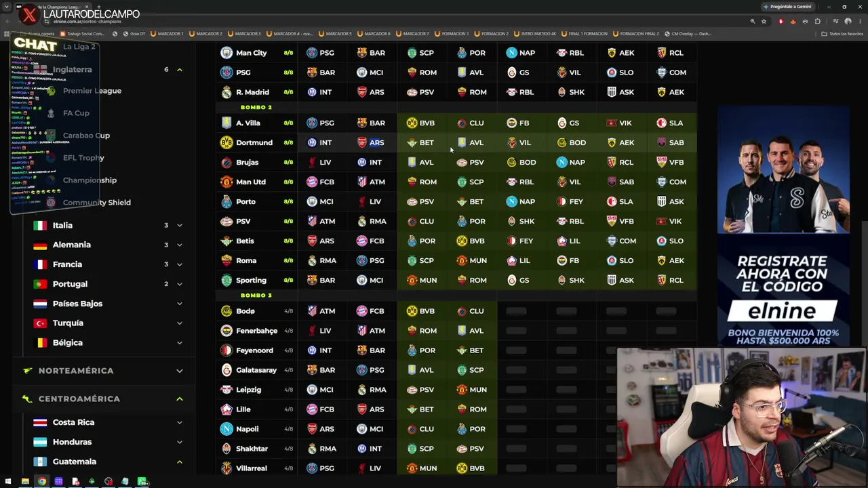Click the elnine registration promo banner
The width and height of the screenshot is (868, 488).
click(x=783, y=227)
